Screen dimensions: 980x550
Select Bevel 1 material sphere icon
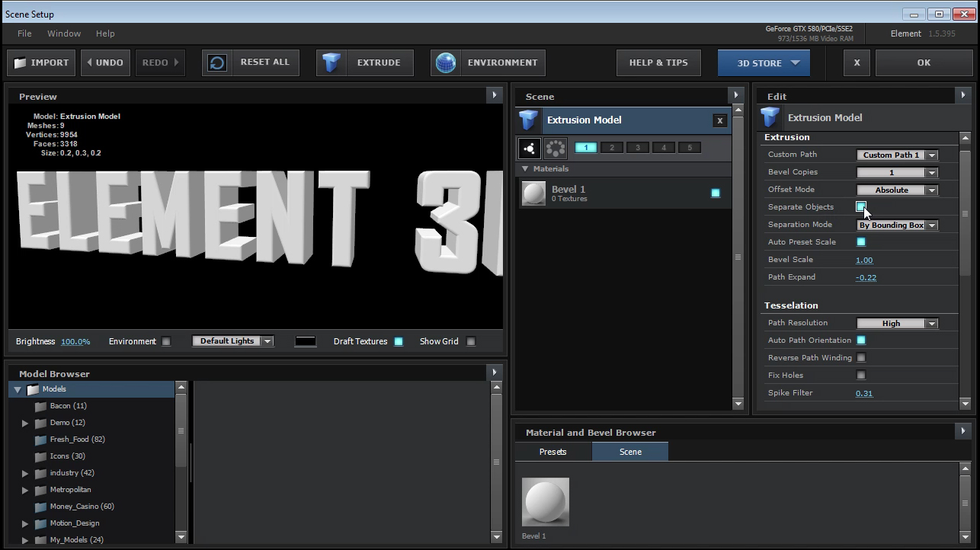click(534, 193)
